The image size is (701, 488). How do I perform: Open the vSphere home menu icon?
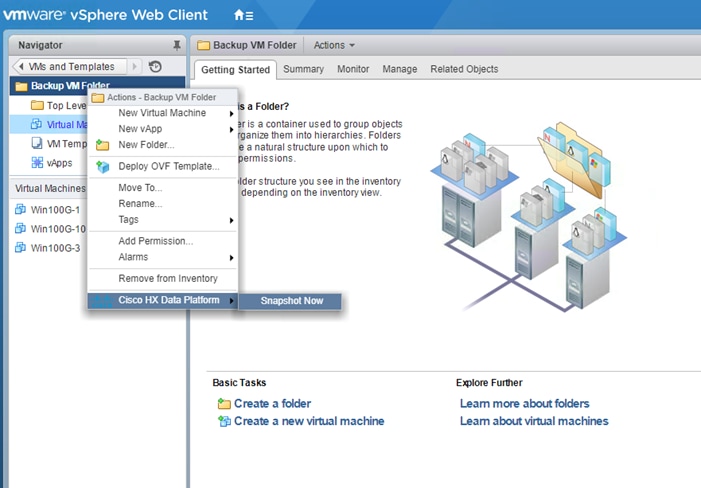coord(244,15)
